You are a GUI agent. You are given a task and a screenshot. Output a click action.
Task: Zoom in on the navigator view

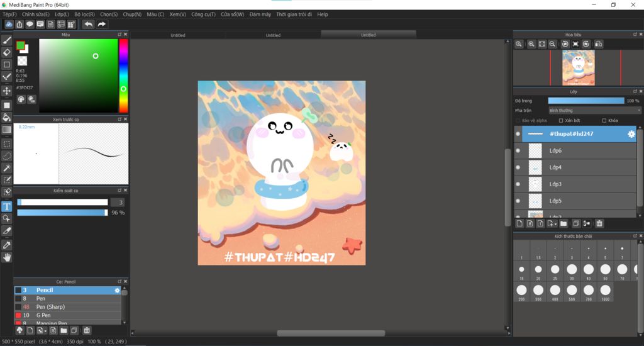pos(531,44)
